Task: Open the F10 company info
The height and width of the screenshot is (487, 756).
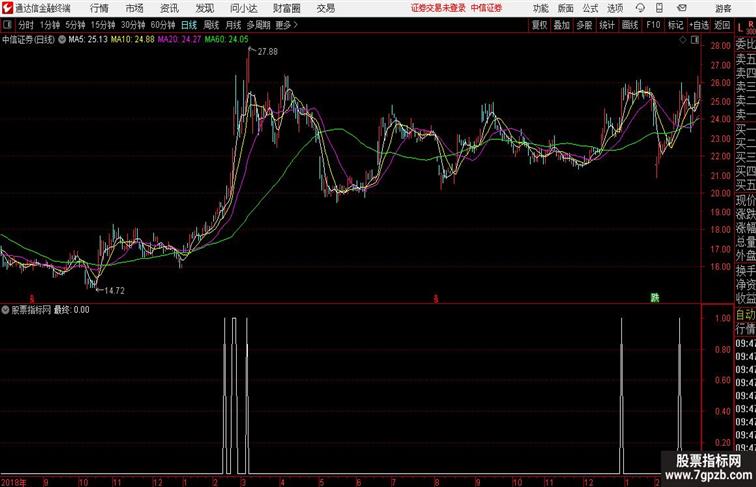Action: click(x=653, y=25)
